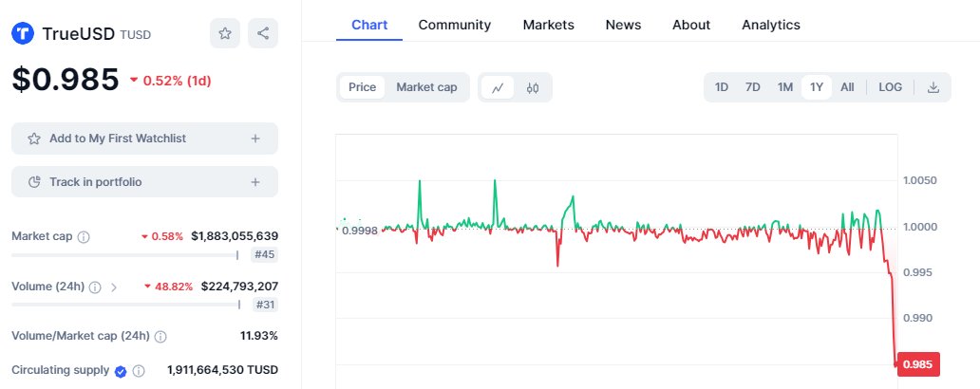This screenshot has width=980, height=389.
Task: Click circulating supply 1,911,664,530 TUSD
Action: click(x=222, y=370)
